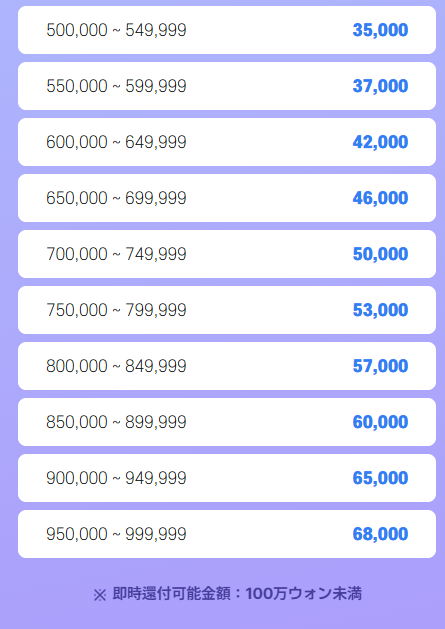
Task: Click the 68,000 refund amount
Action: click(x=380, y=534)
